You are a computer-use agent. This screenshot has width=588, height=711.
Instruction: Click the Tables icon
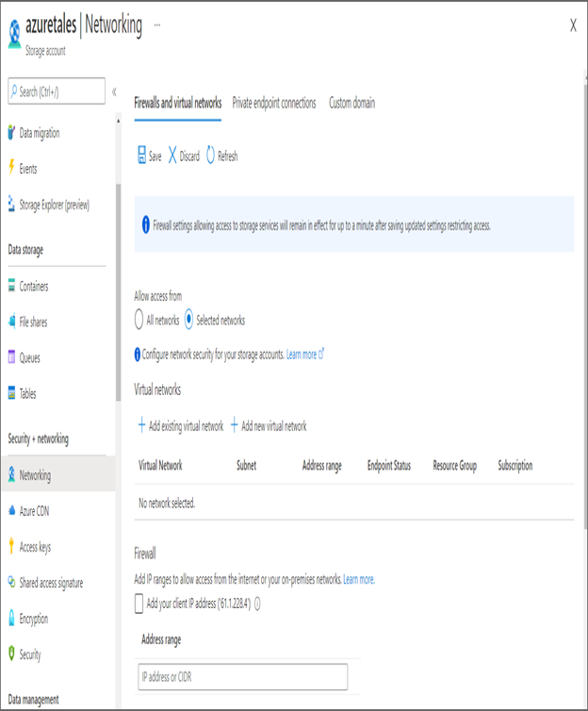click(x=11, y=392)
